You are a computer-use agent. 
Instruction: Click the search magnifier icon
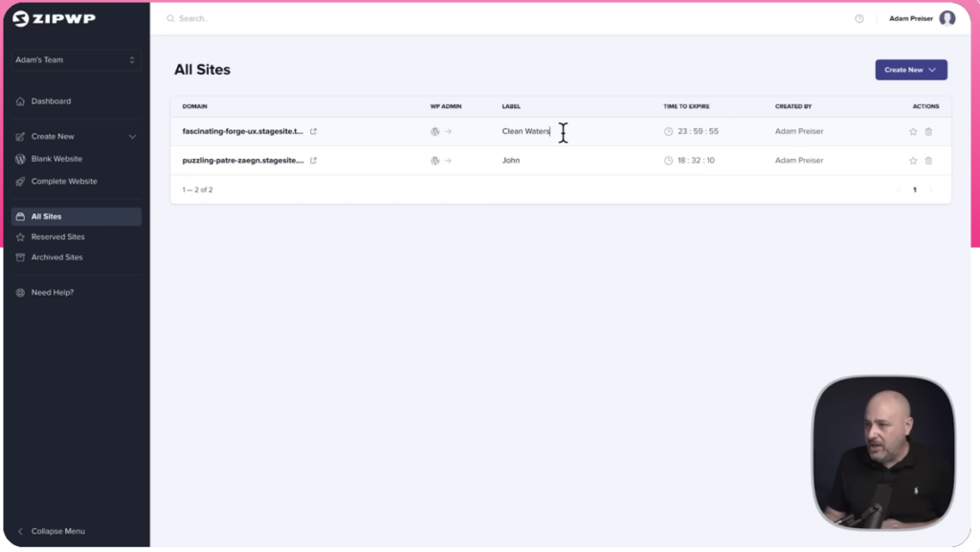click(x=169, y=17)
